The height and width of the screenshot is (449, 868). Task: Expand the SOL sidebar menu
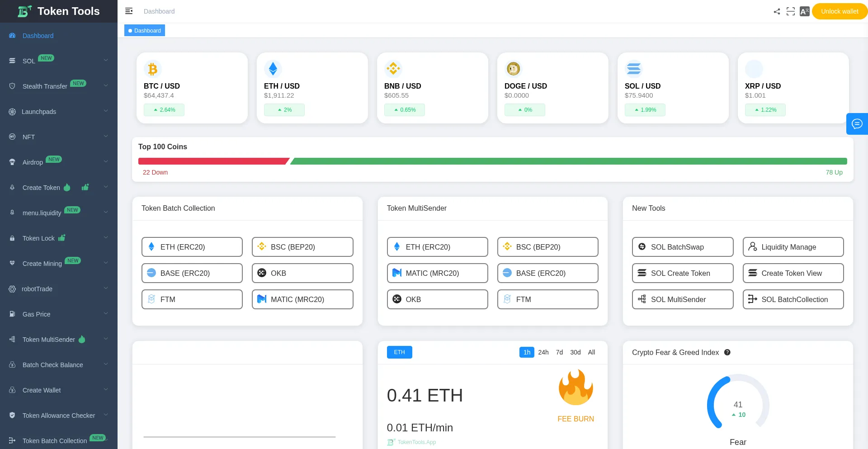click(59, 61)
